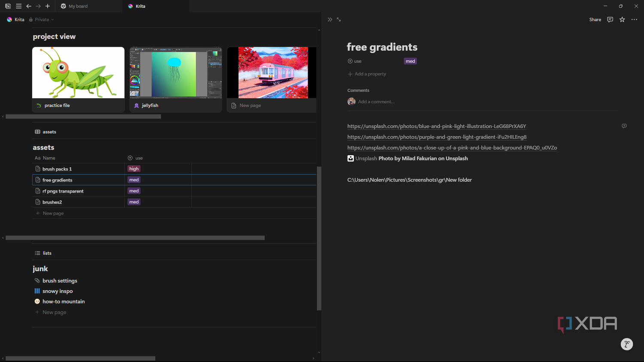Open the purple-and-green light gradient Unsplash link
The width and height of the screenshot is (644, 362).
point(437,137)
